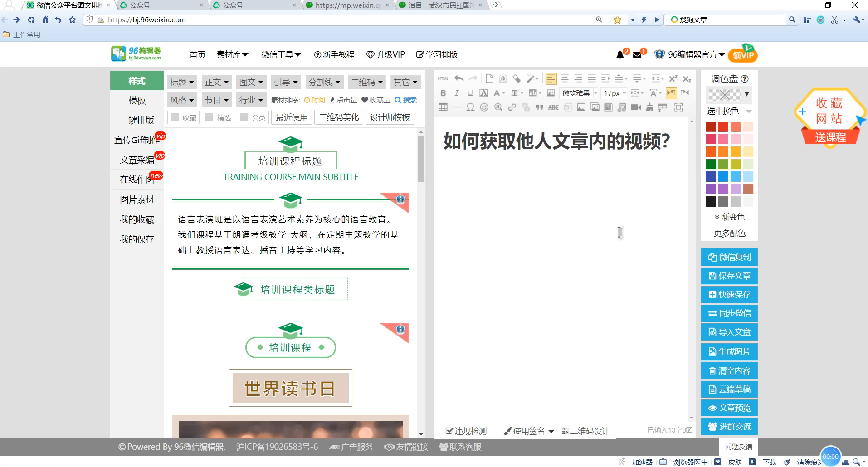Insert special character omega symbol
The height and width of the screenshot is (467, 868).
(x=470, y=107)
